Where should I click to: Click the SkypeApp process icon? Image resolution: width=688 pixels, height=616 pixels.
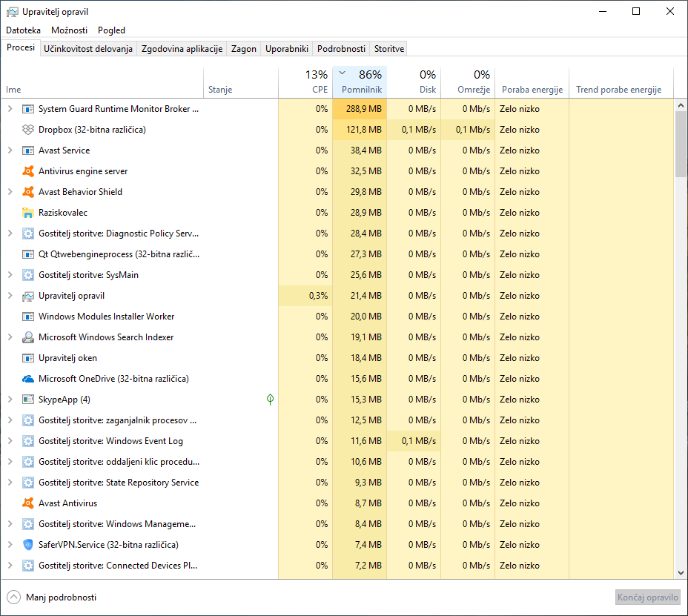(28, 400)
